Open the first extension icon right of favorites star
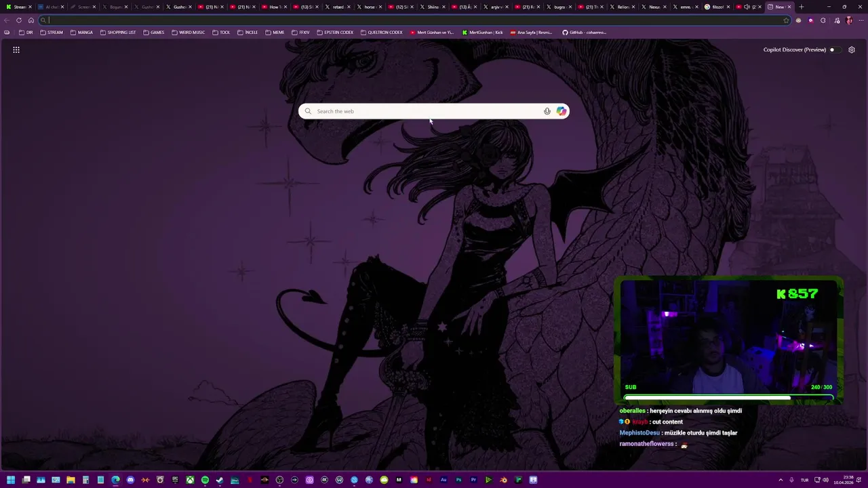The height and width of the screenshot is (488, 868). (x=798, y=20)
